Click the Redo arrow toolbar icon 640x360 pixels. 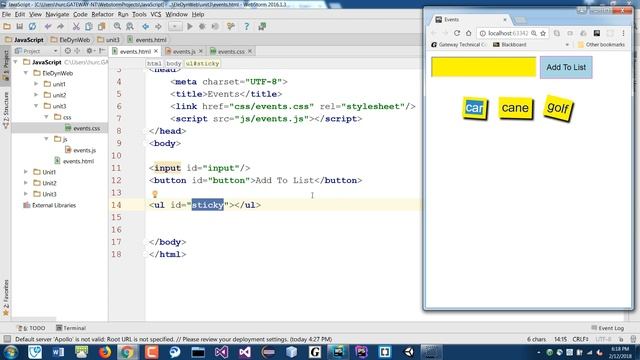pos(60,27)
